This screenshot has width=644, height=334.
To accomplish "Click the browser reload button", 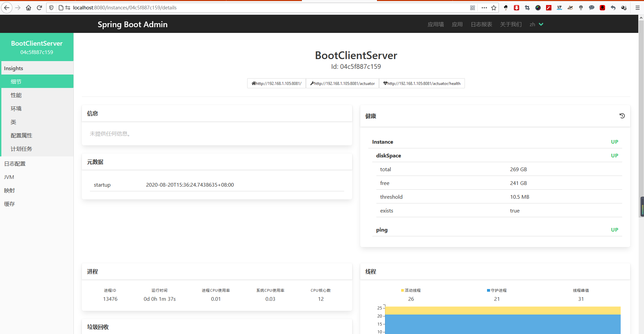I will (39, 8).
